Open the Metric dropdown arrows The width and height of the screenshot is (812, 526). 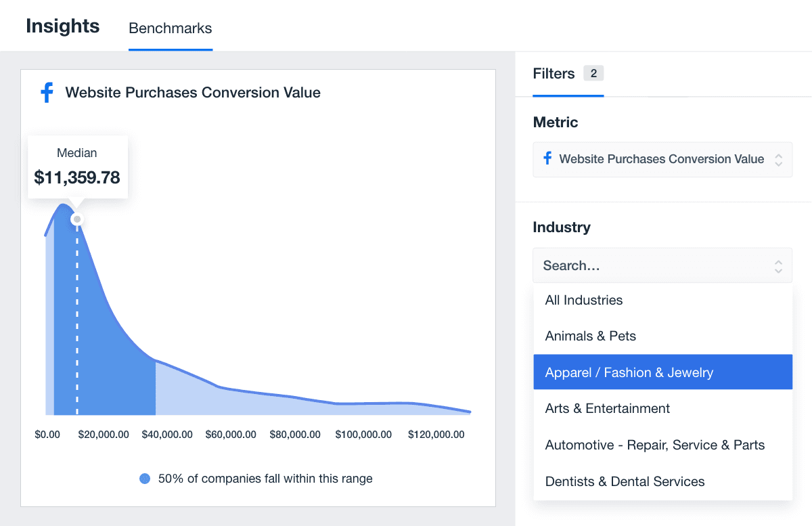tap(778, 160)
